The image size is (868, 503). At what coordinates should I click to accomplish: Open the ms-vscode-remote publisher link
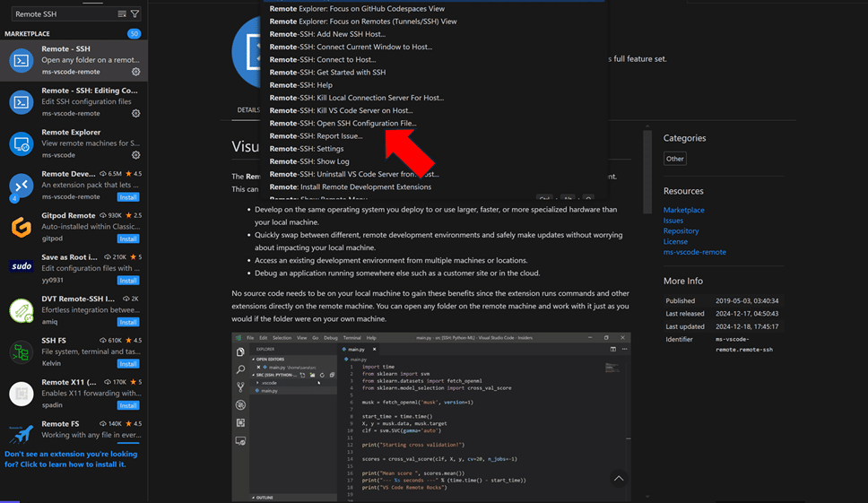tap(695, 252)
